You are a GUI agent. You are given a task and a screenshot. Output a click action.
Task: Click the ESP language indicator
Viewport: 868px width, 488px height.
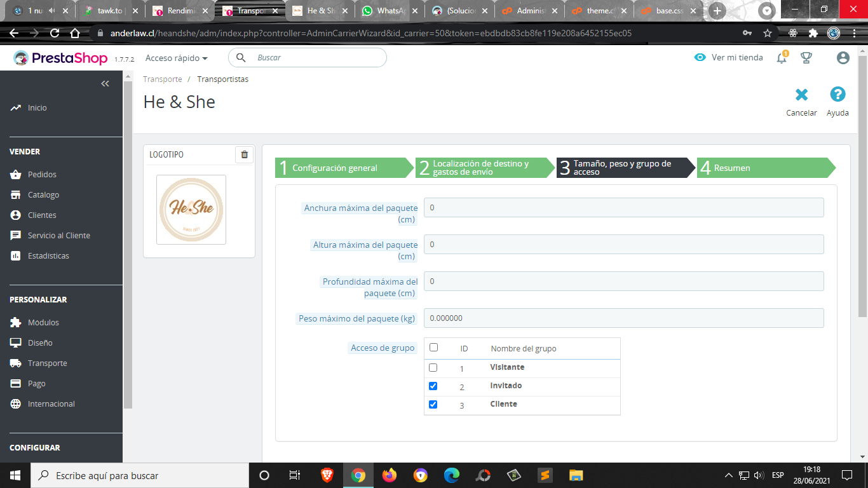click(778, 475)
